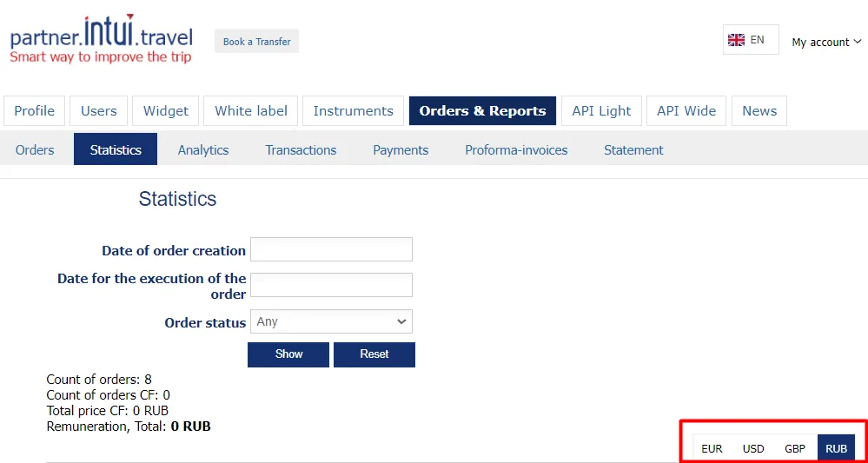The image size is (868, 463).
Task: Switch currency to EUR
Action: tap(712, 448)
